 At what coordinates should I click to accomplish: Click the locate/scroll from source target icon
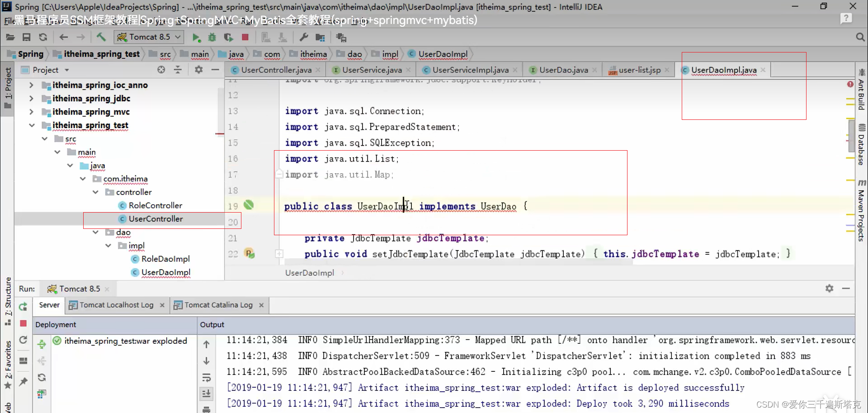(161, 70)
